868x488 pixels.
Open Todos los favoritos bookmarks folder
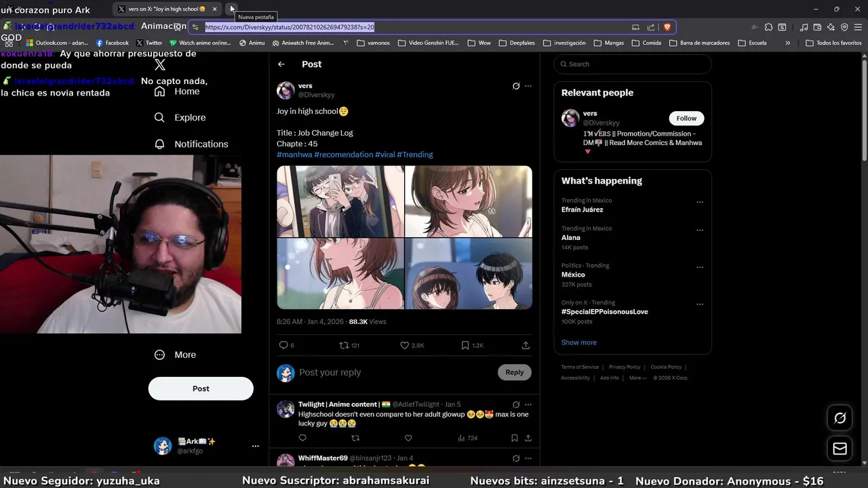[833, 43]
